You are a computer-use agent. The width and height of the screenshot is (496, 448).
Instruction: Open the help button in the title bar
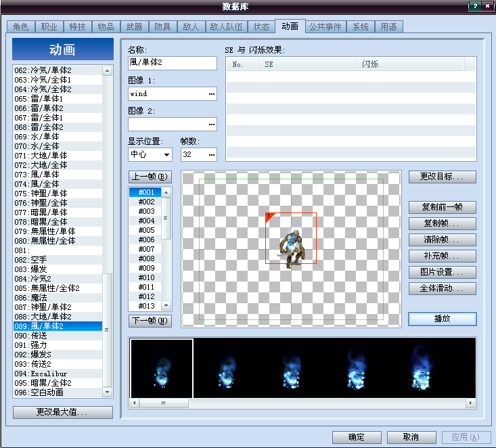coord(474,5)
